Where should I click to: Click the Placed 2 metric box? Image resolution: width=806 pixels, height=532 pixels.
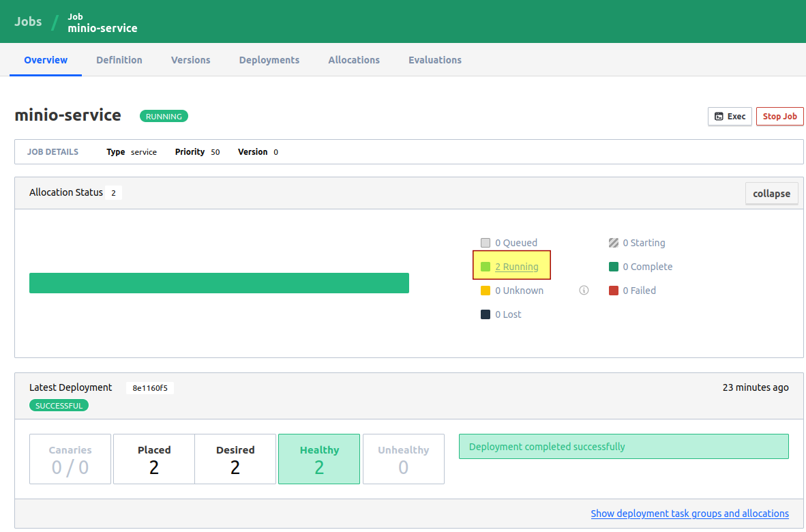(153, 459)
